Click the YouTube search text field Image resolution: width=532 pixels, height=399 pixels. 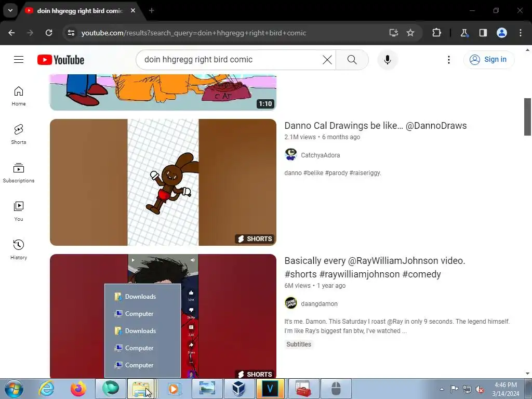click(x=232, y=60)
